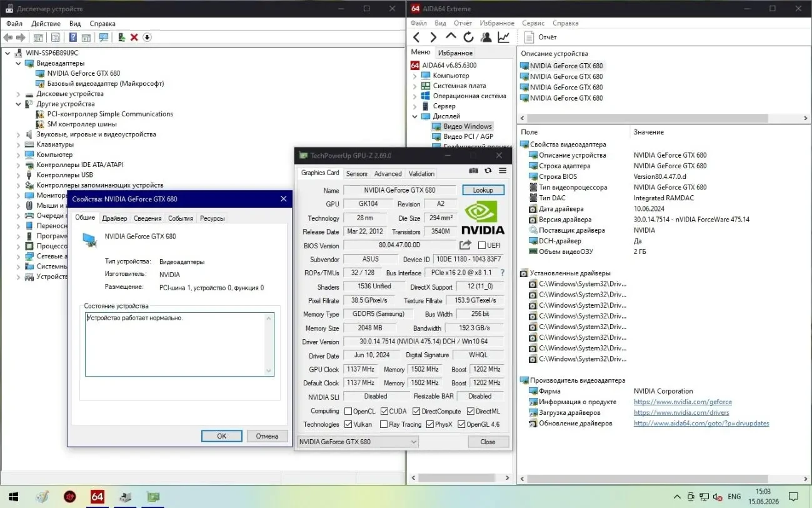Screen dimensions: 812x508
Task: Click the Lookup button
Action: pos(483,190)
